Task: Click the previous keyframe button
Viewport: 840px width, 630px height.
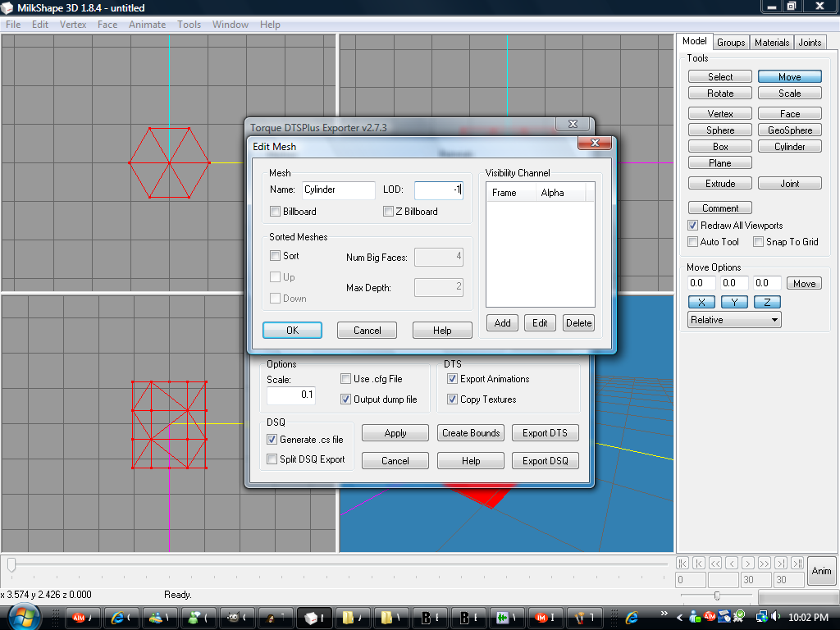Action: point(699,563)
